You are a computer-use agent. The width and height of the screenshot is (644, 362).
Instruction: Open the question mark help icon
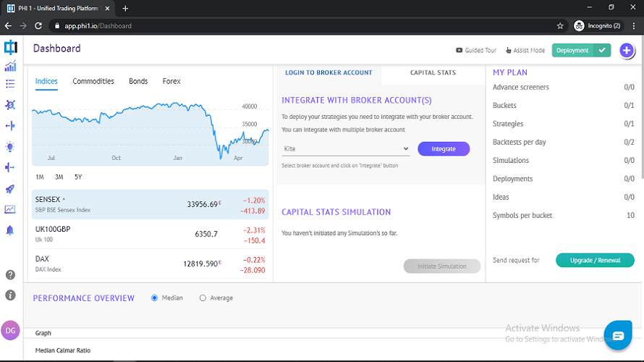10,275
